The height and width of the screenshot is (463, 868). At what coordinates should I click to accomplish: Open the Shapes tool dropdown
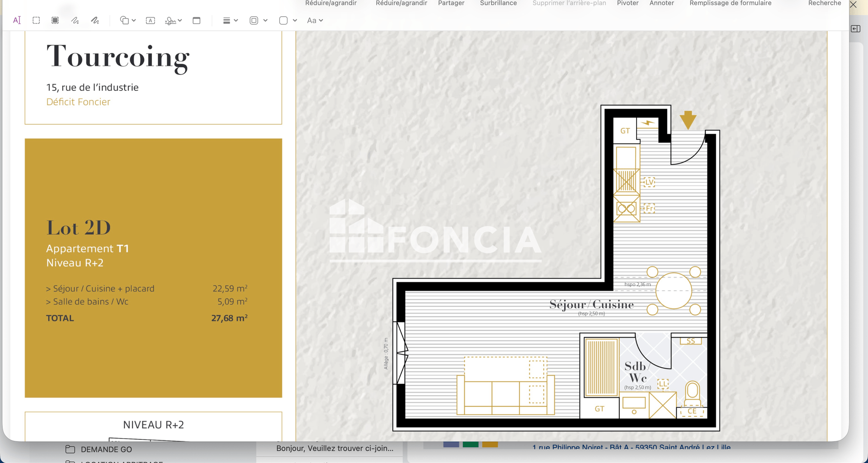pyautogui.click(x=128, y=20)
